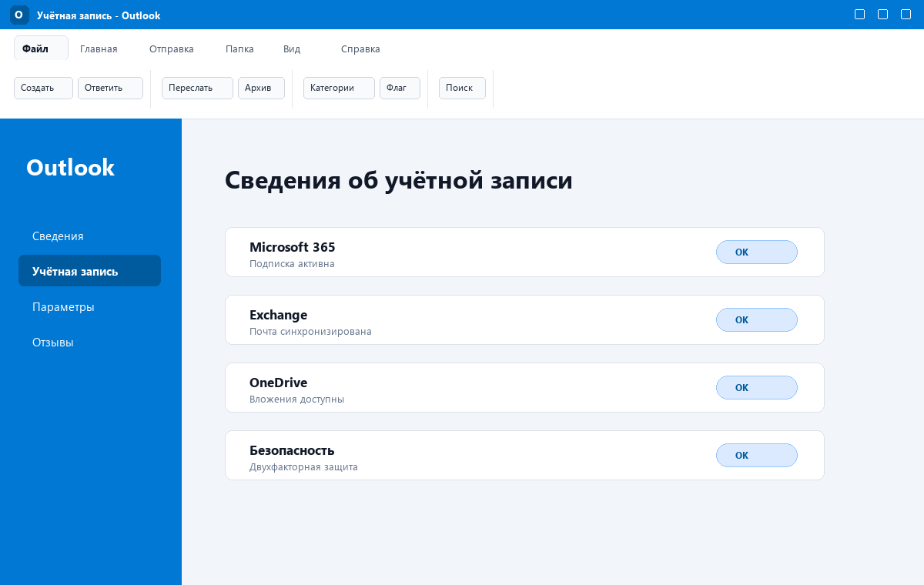Image resolution: width=924 pixels, height=585 pixels.
Task: Click the Microsoft 365 heading
Action: point(293,247)
